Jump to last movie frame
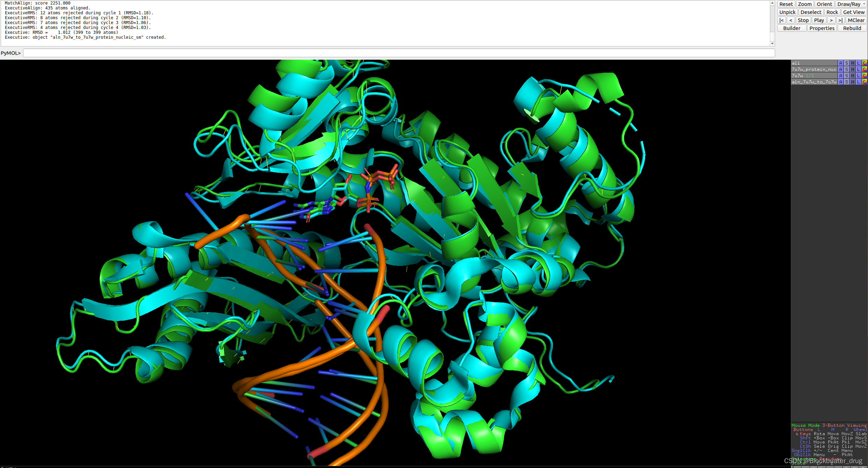Image resolution: width=868 pixels, height=468 pixels. (x=840, y=20)
